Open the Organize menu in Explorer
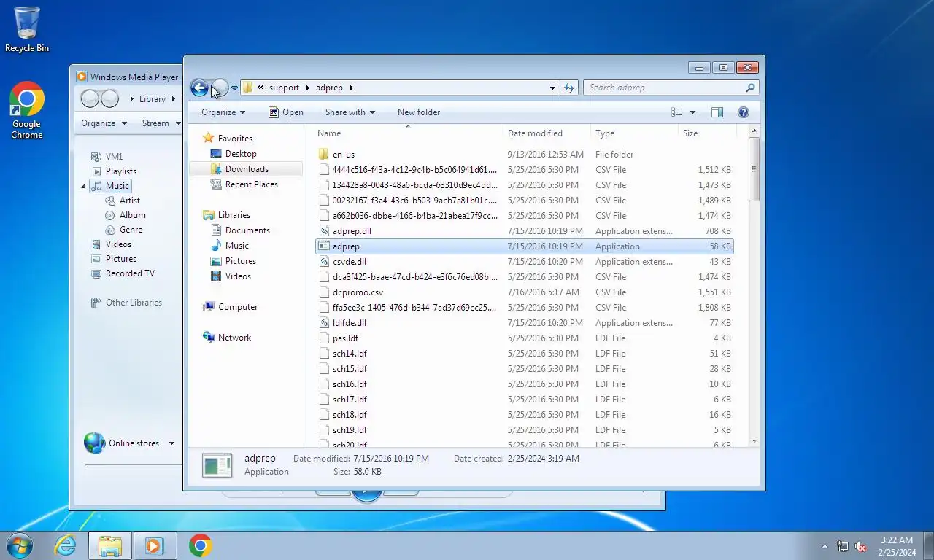The height and width of the screenshot is (560, 934). [x=223, y=112]
